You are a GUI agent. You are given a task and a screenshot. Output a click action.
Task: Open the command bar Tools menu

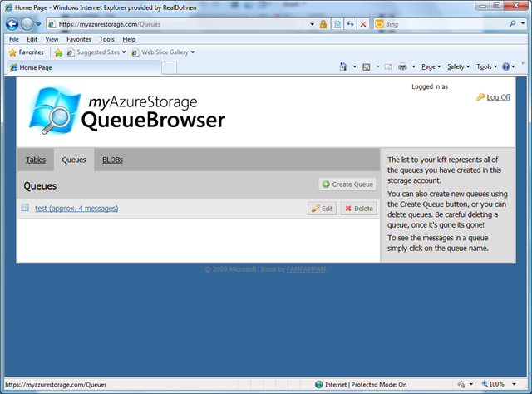486,66
